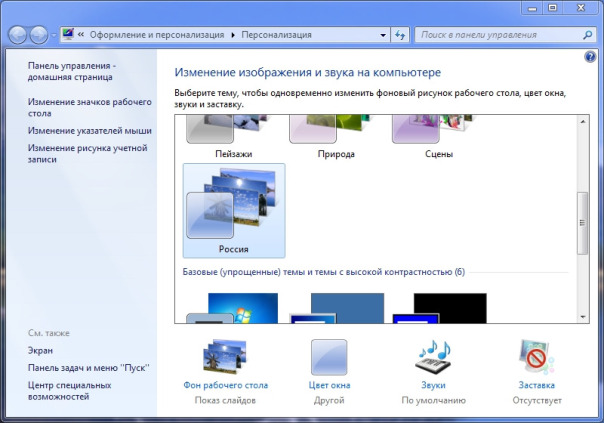The image size is (604, 423).
Task: Maximize the Personalization window
Action: coord(552,8)
